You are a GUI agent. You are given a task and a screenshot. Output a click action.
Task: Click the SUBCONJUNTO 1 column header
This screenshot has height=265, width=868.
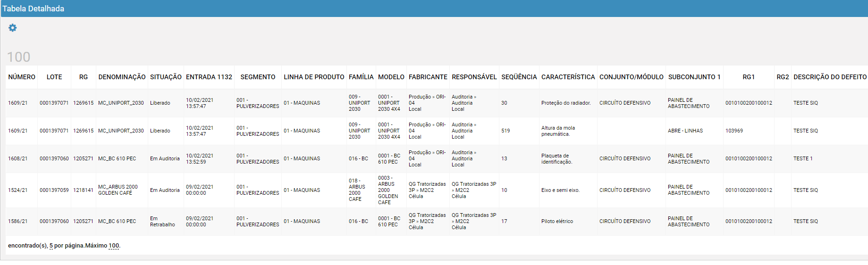click(x=694, y=77)
